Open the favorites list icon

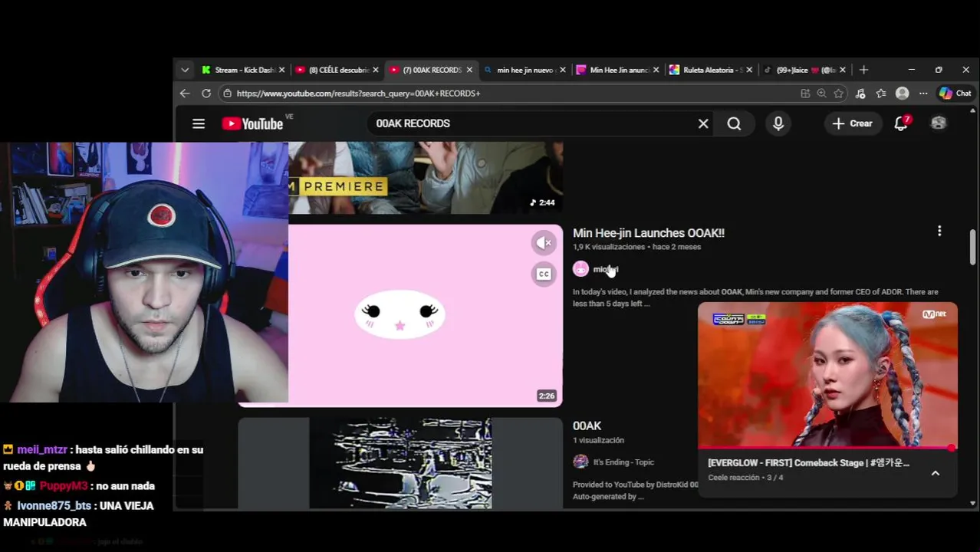[881, 93]
